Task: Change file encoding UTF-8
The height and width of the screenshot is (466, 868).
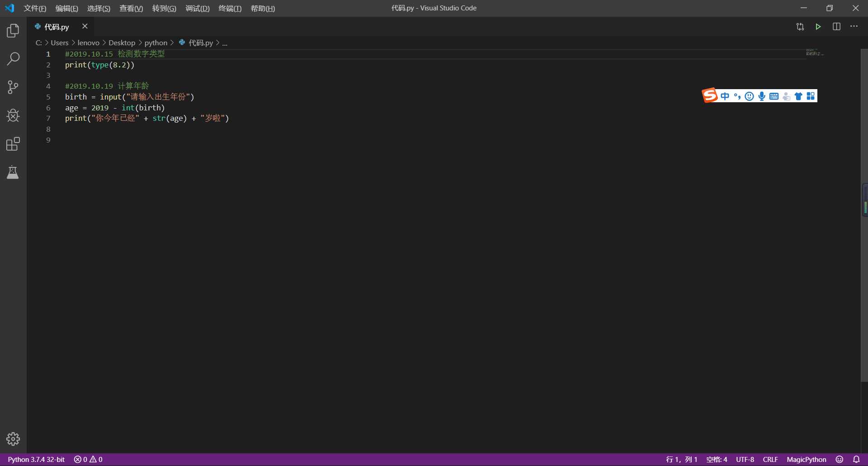Action: click(x=745, y=459)
